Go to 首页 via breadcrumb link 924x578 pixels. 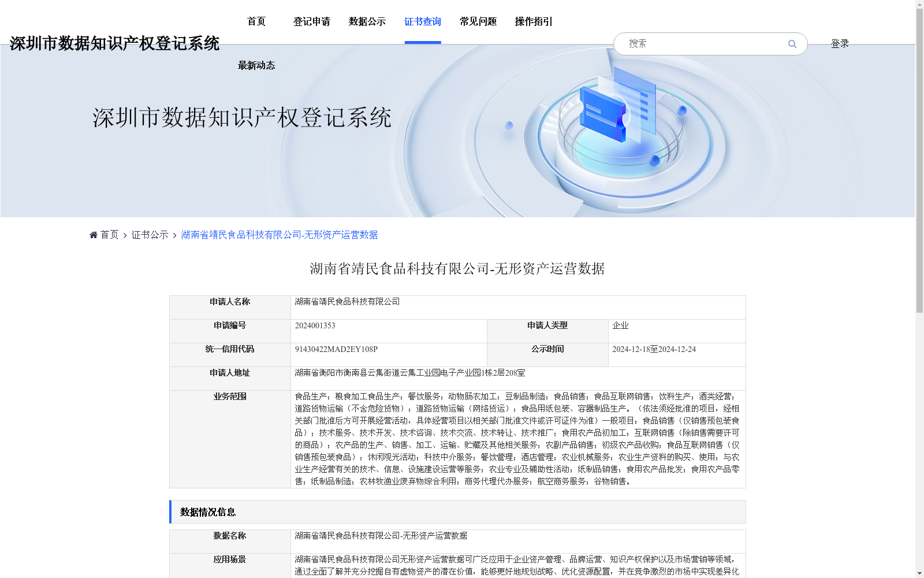110,235
